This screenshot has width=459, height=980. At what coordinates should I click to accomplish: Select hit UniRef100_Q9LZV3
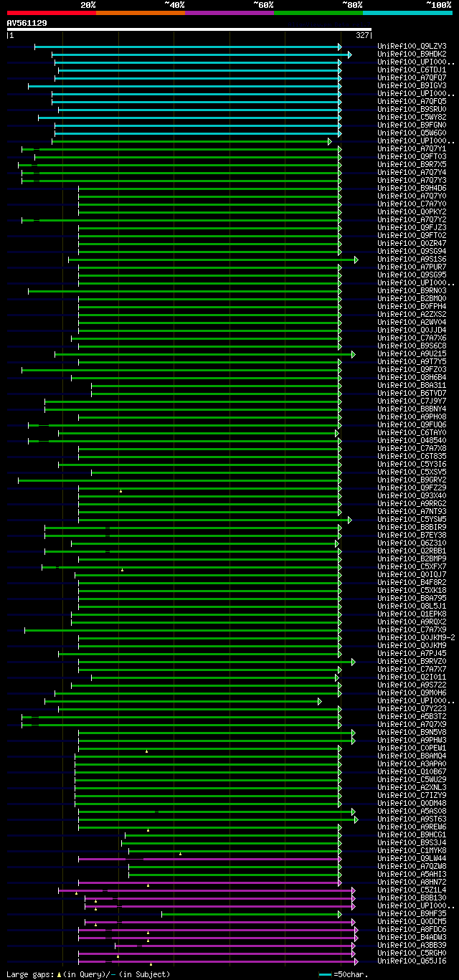(412, 47)
